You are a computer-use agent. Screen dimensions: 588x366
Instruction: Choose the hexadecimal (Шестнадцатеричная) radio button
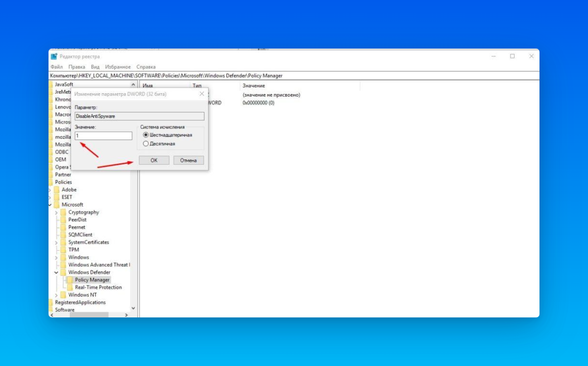pyautogui.click(x=146, y=135)
